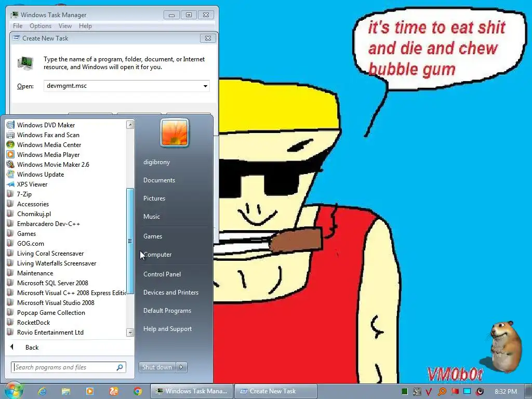Open Default Programs

coord(167,311)
